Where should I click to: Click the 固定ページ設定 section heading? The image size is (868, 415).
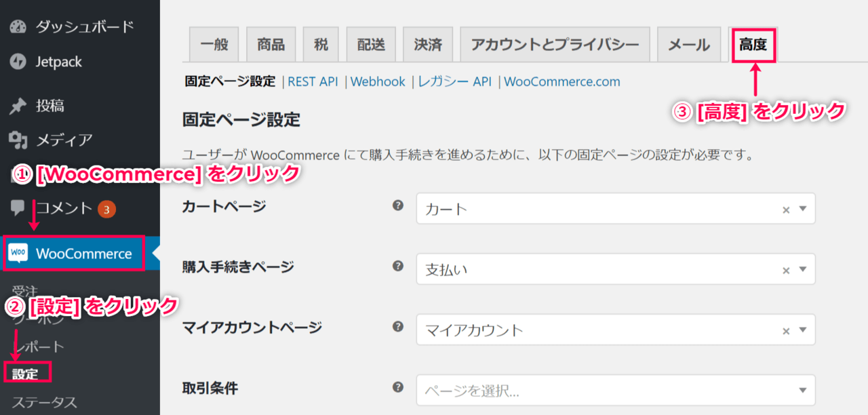[x=241, y=120]
